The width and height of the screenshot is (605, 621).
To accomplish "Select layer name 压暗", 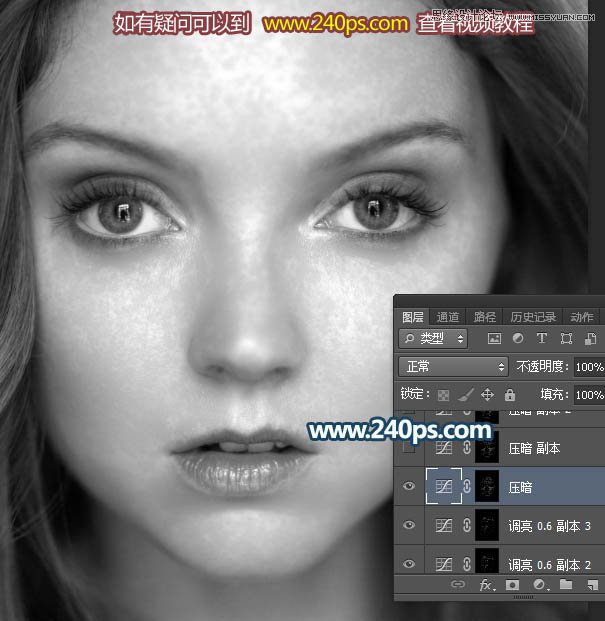I will click(520, 487).
